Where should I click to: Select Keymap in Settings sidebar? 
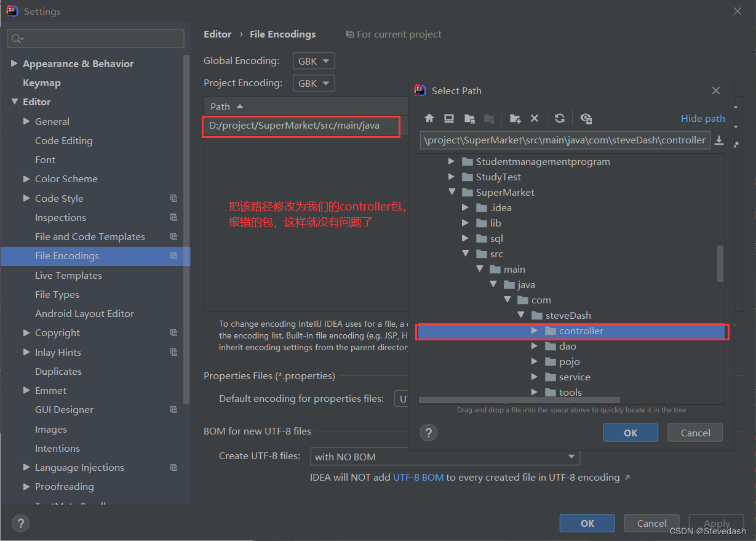point(42,82)
